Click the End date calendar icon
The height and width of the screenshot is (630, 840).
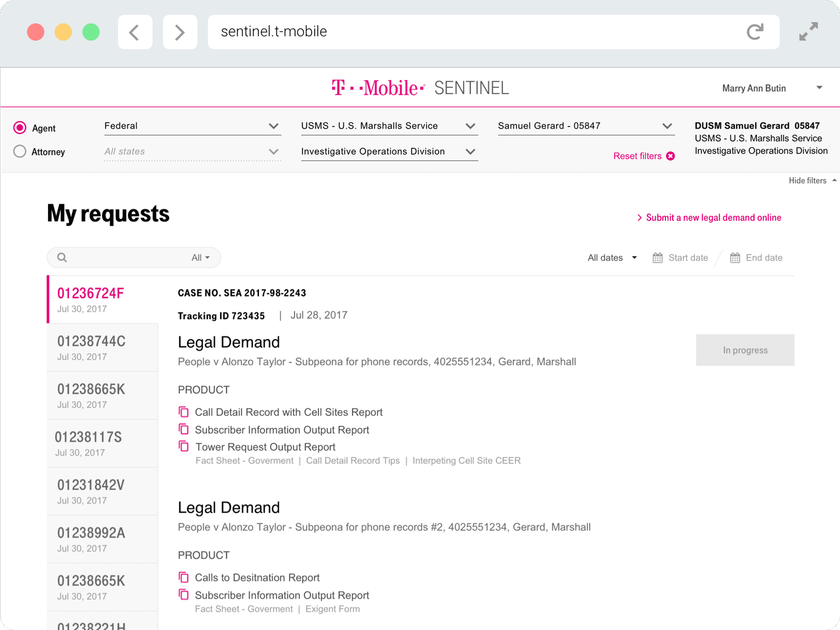[x=735, y=258]
